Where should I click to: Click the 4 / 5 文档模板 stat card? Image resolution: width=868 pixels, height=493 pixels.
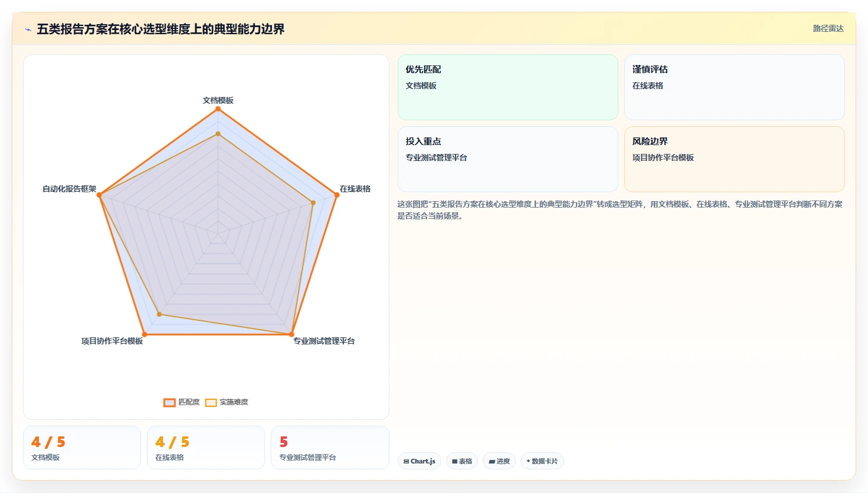(x=82, y=448)
